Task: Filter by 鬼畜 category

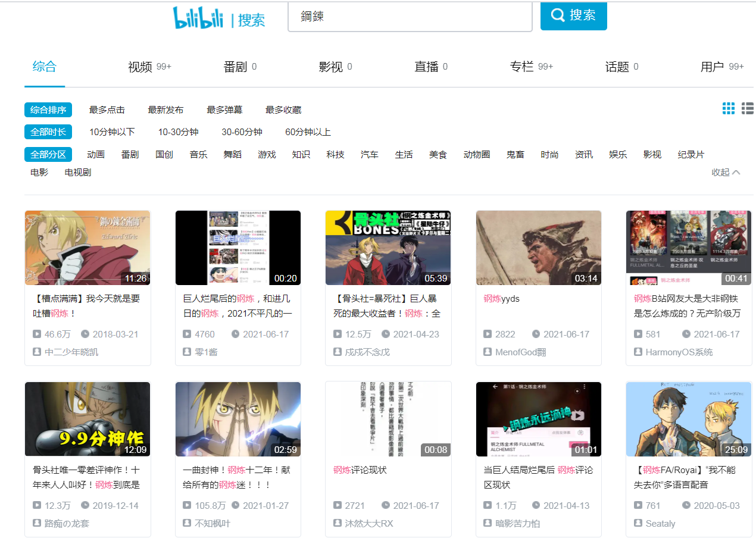Action: 516,155
